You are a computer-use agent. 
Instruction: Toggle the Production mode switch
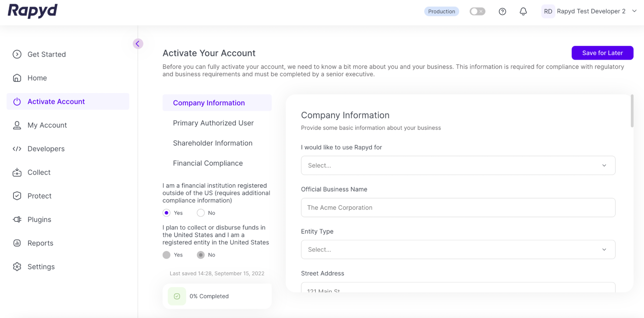(477, 12)
